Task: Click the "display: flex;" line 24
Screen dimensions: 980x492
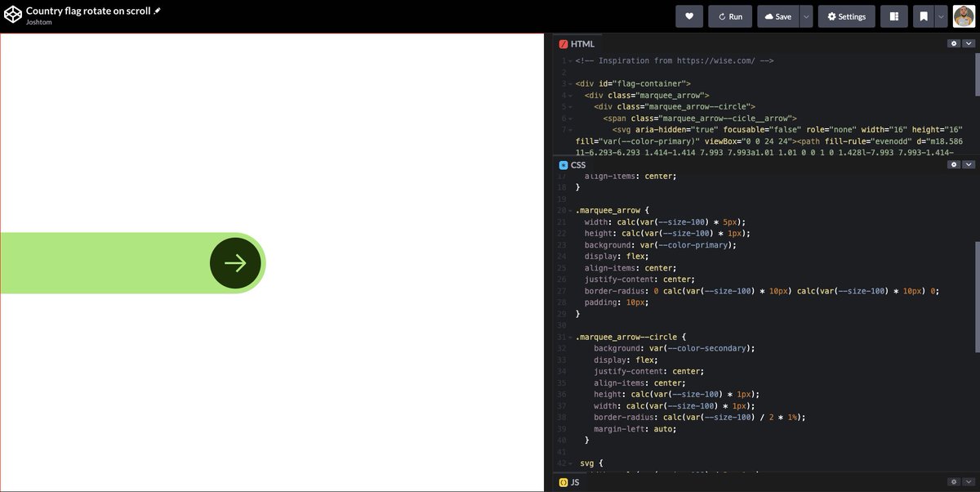Action: click(x=617, y=257)
